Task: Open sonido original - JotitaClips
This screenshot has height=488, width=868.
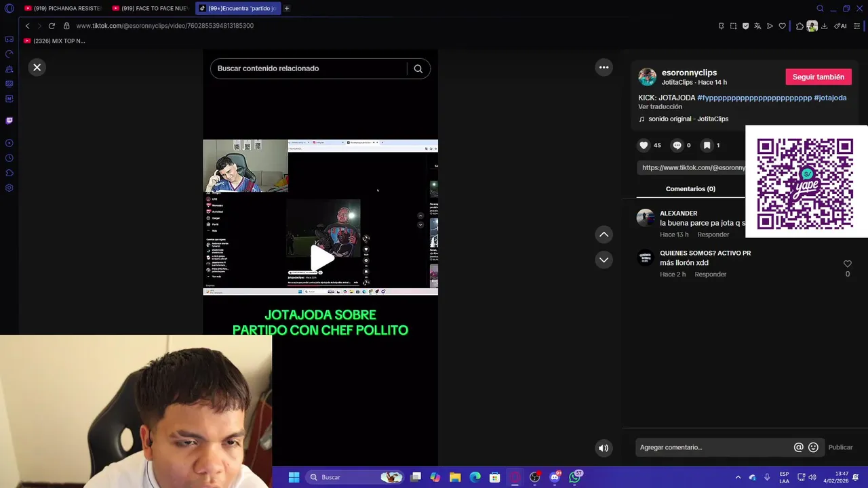Action: coord(688,119)
